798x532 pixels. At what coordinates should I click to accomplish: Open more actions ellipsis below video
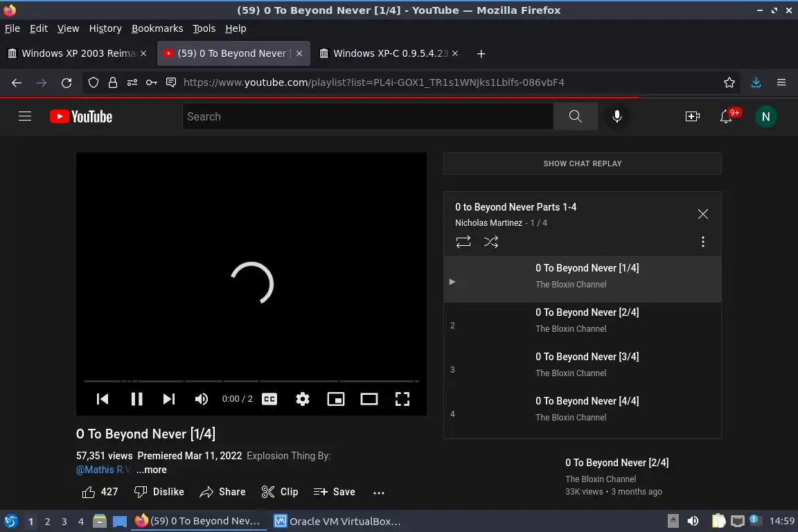(379, 493)
